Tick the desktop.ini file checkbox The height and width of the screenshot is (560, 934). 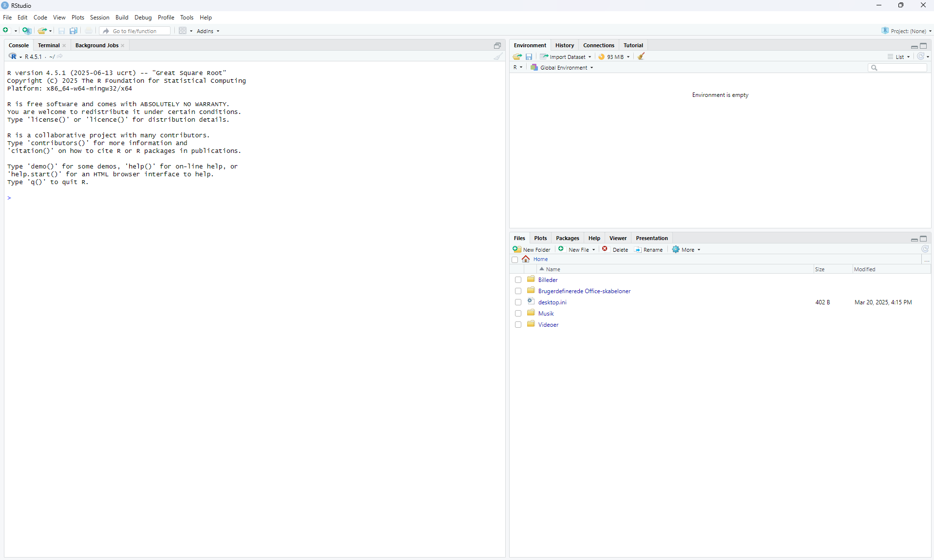518,302
